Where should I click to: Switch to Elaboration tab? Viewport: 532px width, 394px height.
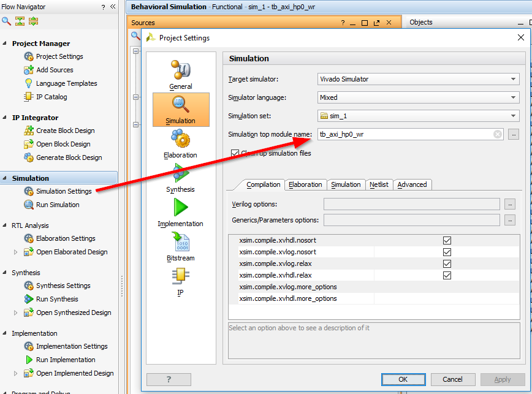[305, 184]
